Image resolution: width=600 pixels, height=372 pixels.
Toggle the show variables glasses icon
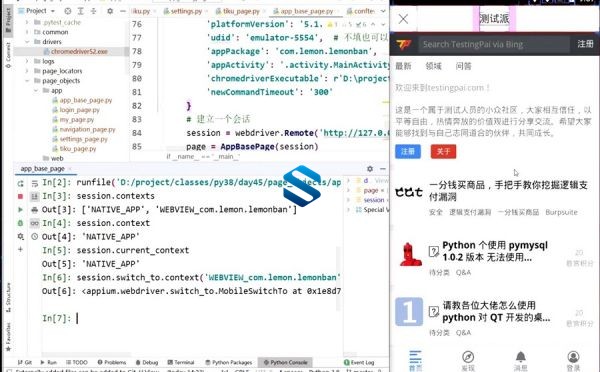coord(34,223)
